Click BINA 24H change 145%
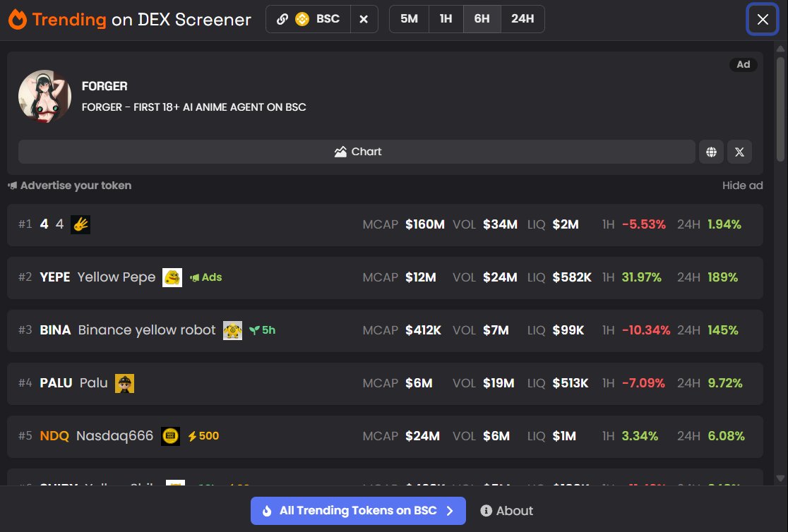Screen dimensions: 788x532 pos(723,330)
